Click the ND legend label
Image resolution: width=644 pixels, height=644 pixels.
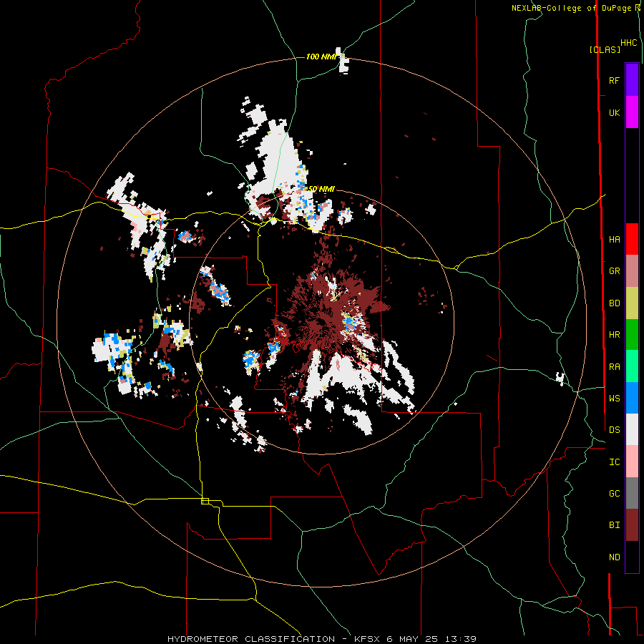point(614,557)
